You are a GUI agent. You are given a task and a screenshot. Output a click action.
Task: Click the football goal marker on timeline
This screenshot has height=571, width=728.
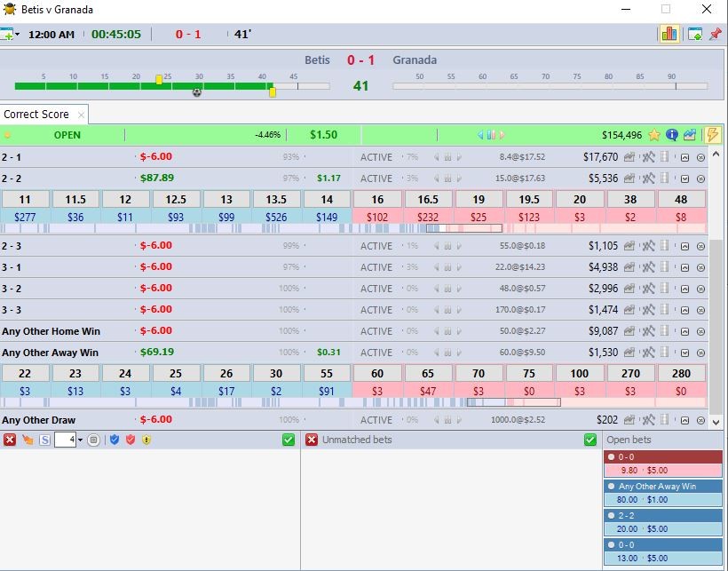(x=197, y=92)
